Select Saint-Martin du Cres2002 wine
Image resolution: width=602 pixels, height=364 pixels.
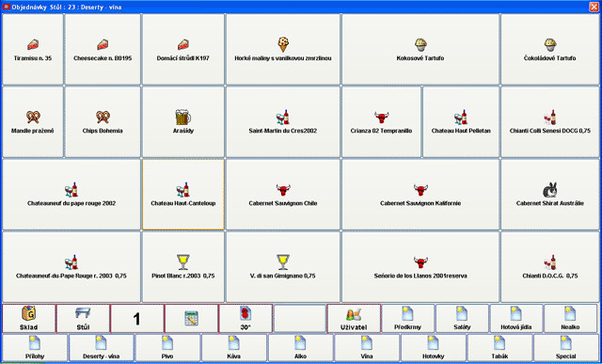[283, 122]
